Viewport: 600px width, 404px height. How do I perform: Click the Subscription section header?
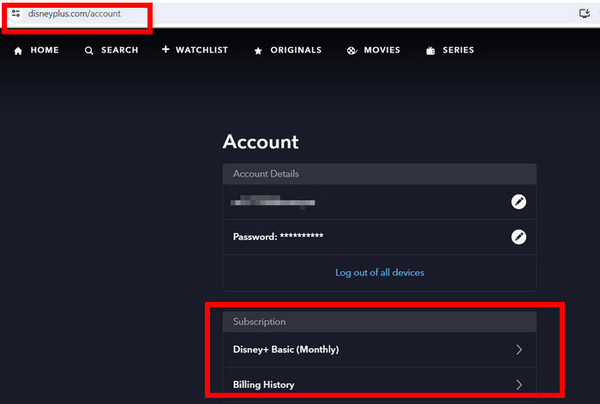pyautogui.click(x=380, y=322)
